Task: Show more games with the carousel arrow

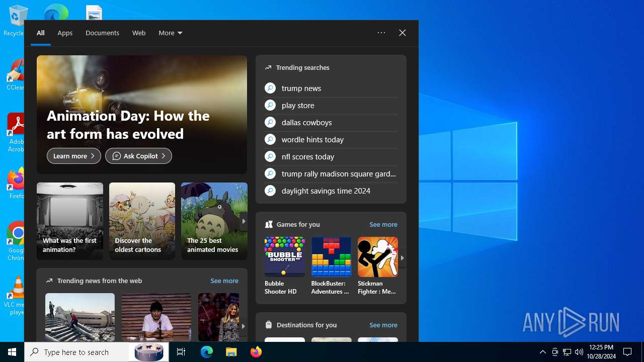Action: click(x=402, y=258)
